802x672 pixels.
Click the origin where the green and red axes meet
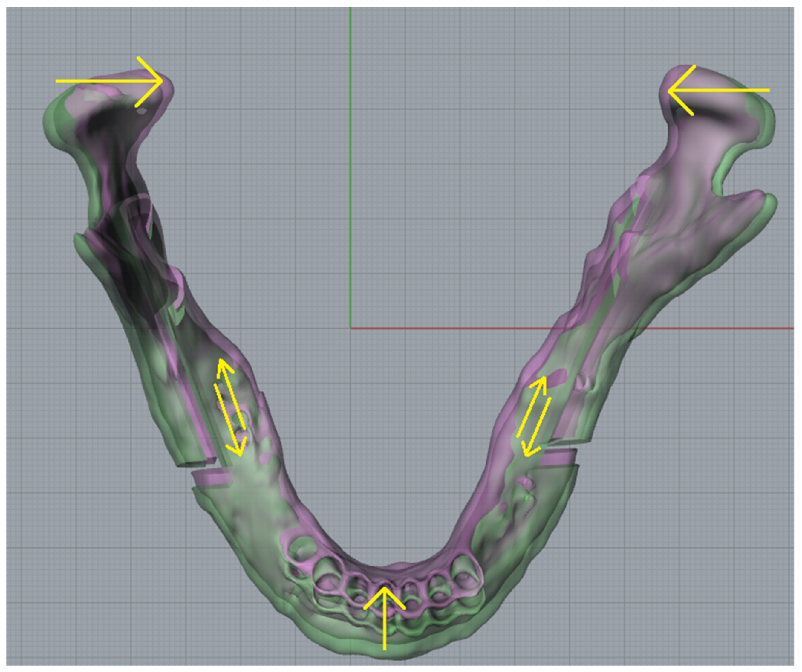[351, 328]
